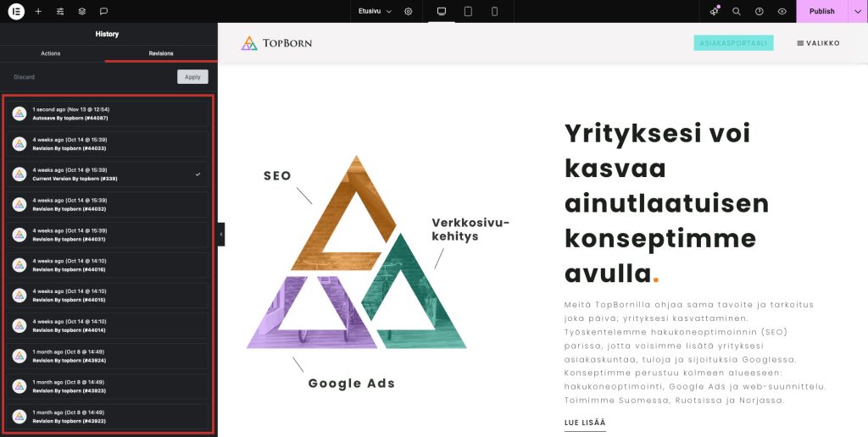The image size is (868, 437).
Task: Open the Help question mark icon
Action: pyautogui.click(x=759, y=11)
